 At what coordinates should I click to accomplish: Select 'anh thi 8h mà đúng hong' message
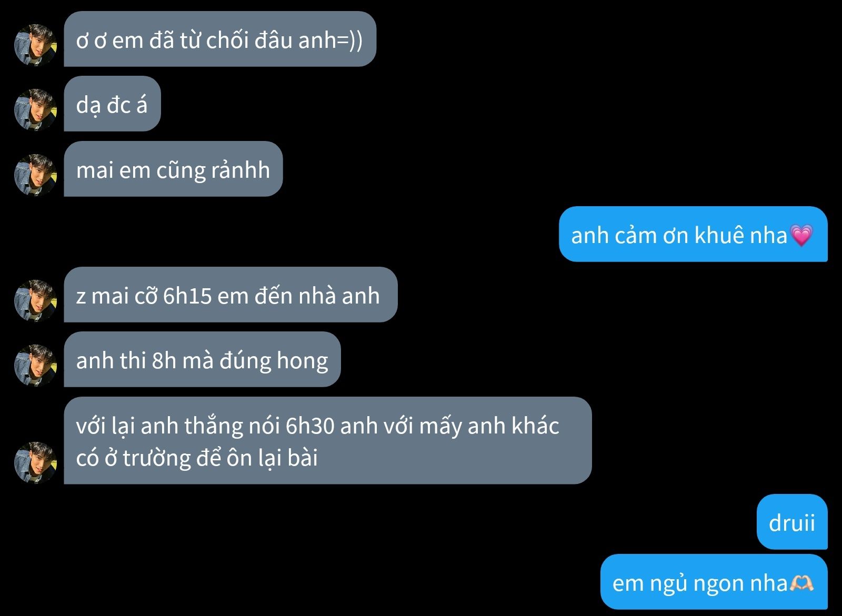[202, 359]
